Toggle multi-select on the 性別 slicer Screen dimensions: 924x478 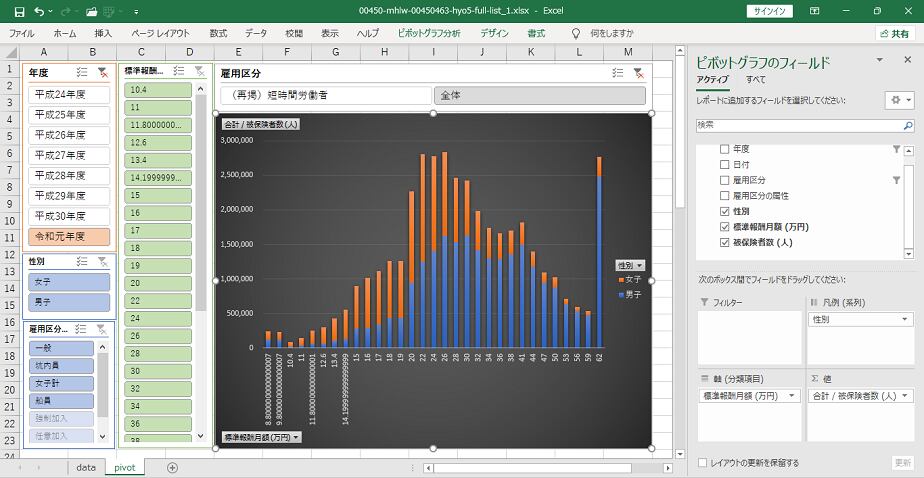click(82, 261)
